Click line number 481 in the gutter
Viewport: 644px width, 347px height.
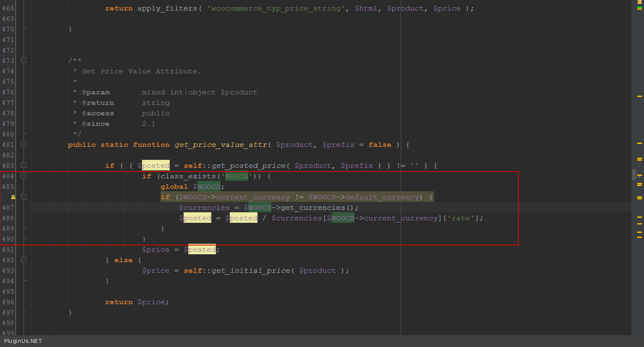coord(8,145)
